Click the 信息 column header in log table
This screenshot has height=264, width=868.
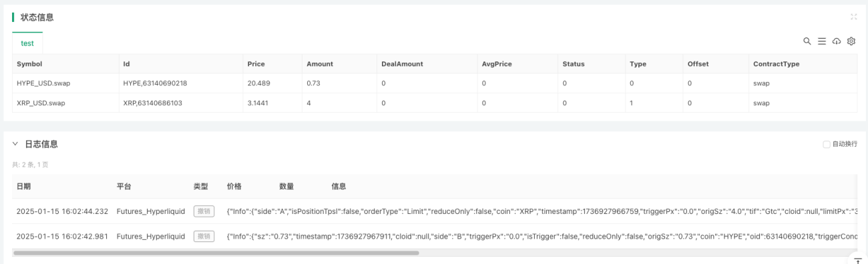pyautogui.click(x=339, y=187)
